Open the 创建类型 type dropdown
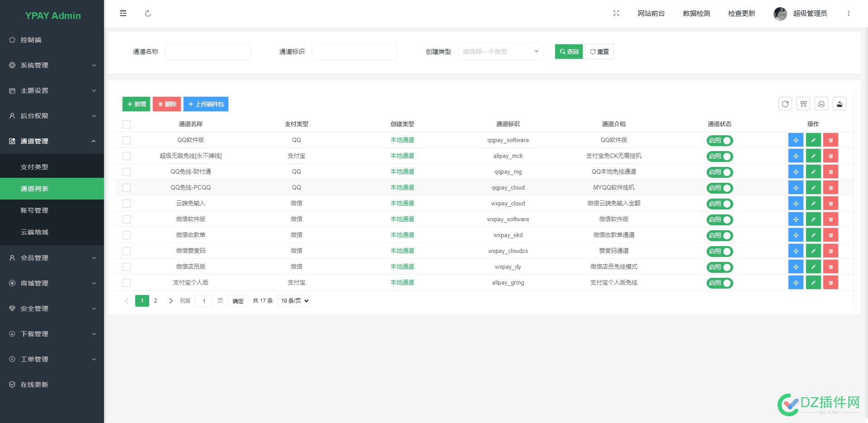Viewport: 868px width, 423px height. [501, 52]
